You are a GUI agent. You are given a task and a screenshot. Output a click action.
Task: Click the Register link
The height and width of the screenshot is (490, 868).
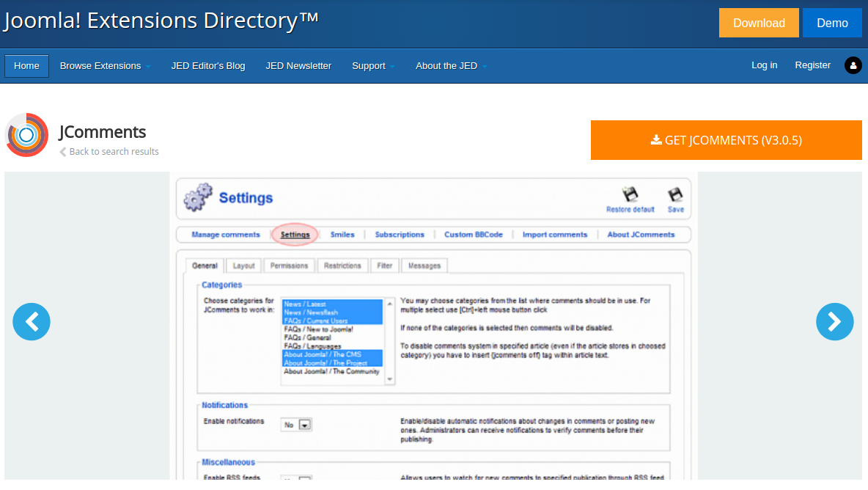812,65
